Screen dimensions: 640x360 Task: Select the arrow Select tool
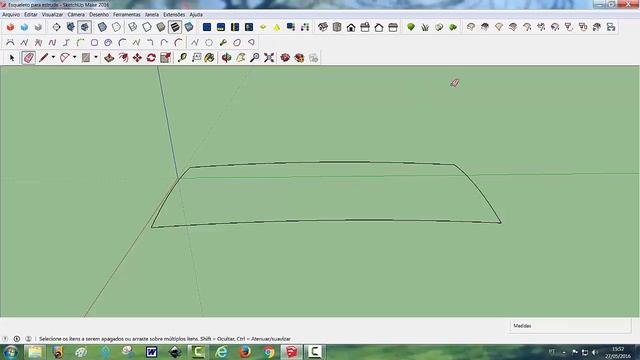[x=12, y=58]
